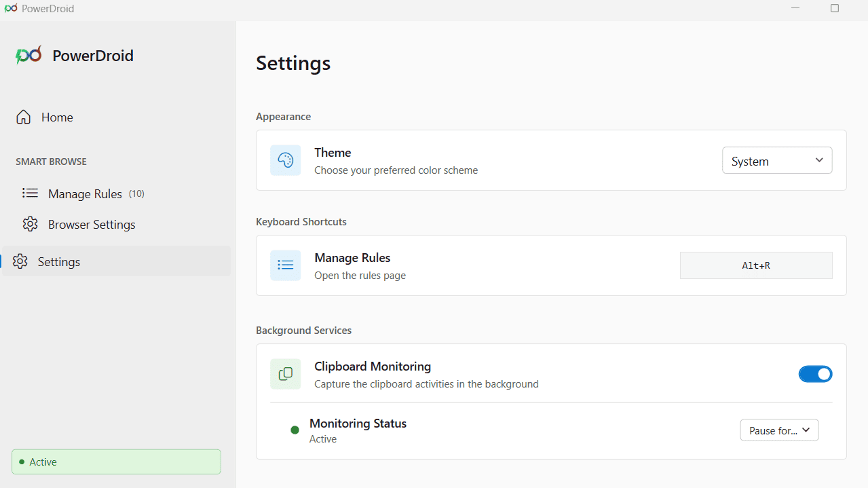Click the Clipboard Monitoring copy icon

click(x=286, y=374)
